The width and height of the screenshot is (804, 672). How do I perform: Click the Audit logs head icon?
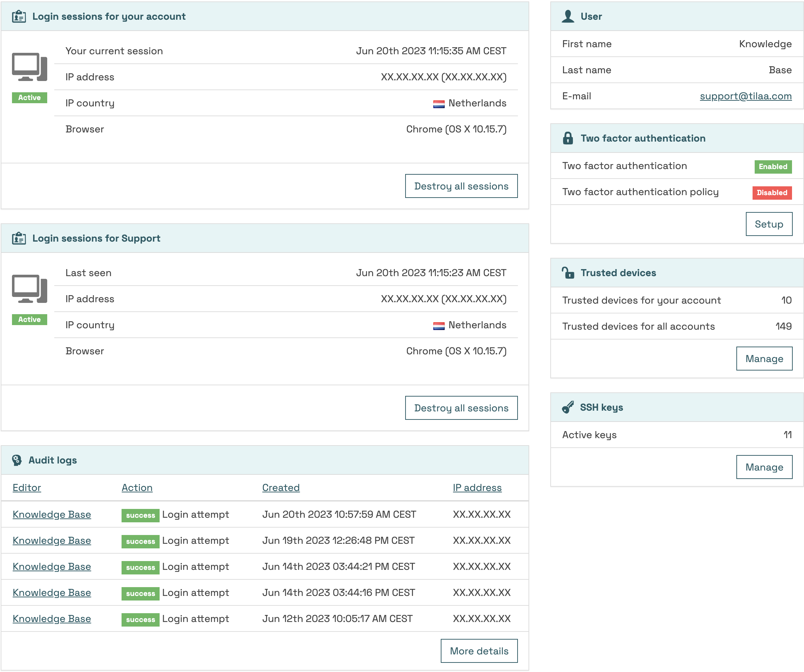(x=17, y=460)
